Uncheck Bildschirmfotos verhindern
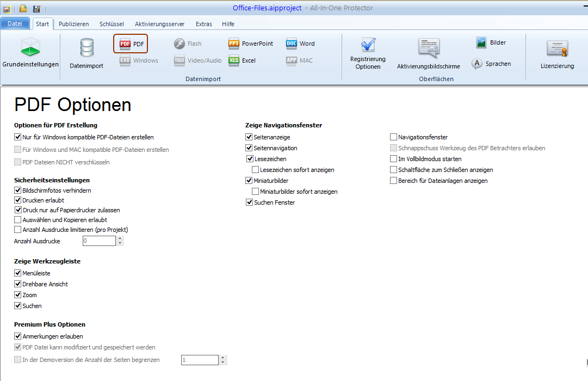The height and width of the screenshot is (381, 588). 18,190
